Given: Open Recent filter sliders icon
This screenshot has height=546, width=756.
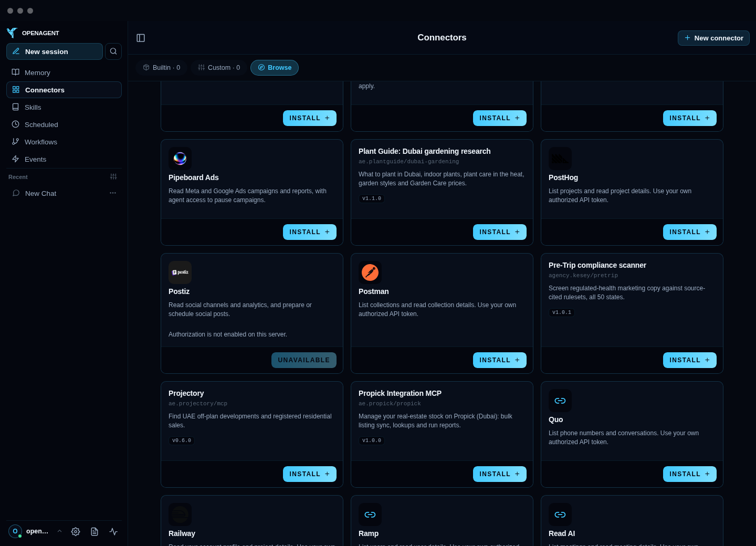Looking at the screenshot, I should (113, 177).
